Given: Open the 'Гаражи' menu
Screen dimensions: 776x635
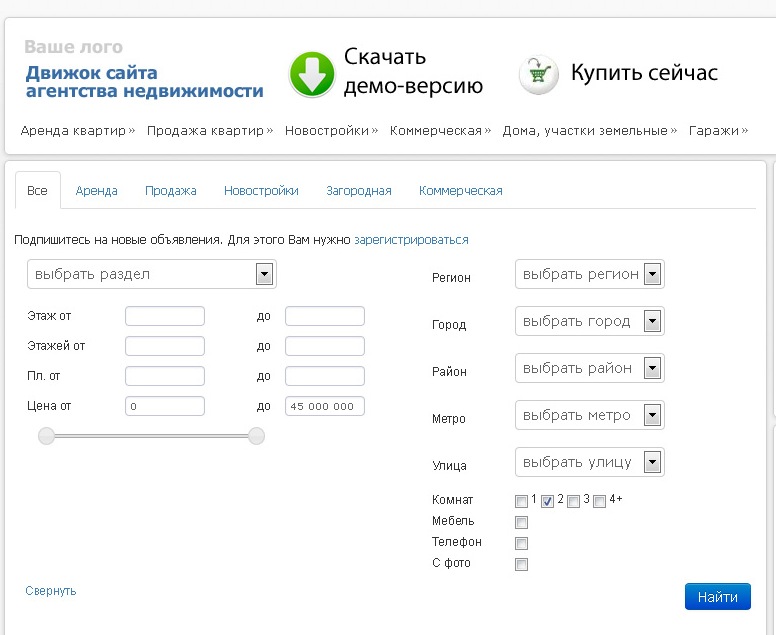Looking at the screenshot, I should 718,131.
